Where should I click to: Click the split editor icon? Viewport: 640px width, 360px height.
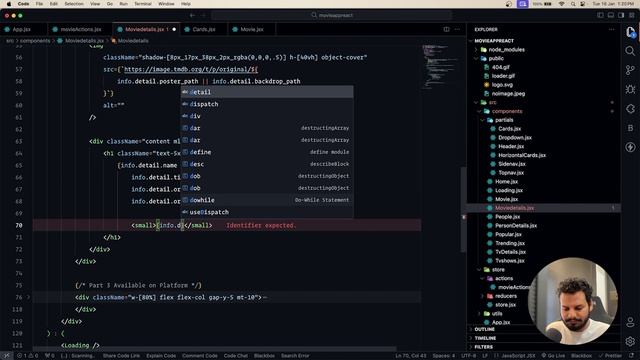tap(447, 29)
